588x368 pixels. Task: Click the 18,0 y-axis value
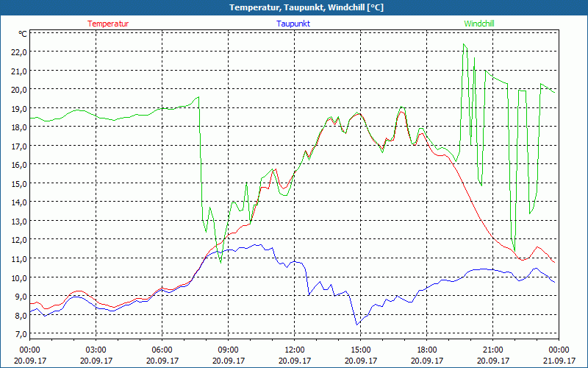click(19, 127)
